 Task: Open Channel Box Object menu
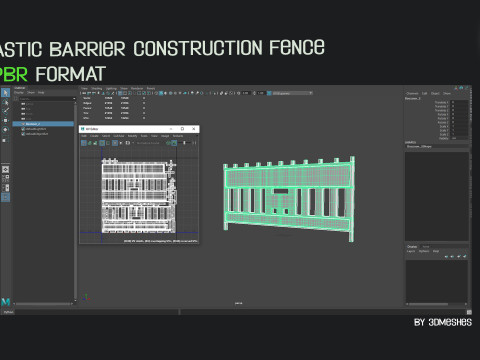pyautogui.click(x=435, y=93)
